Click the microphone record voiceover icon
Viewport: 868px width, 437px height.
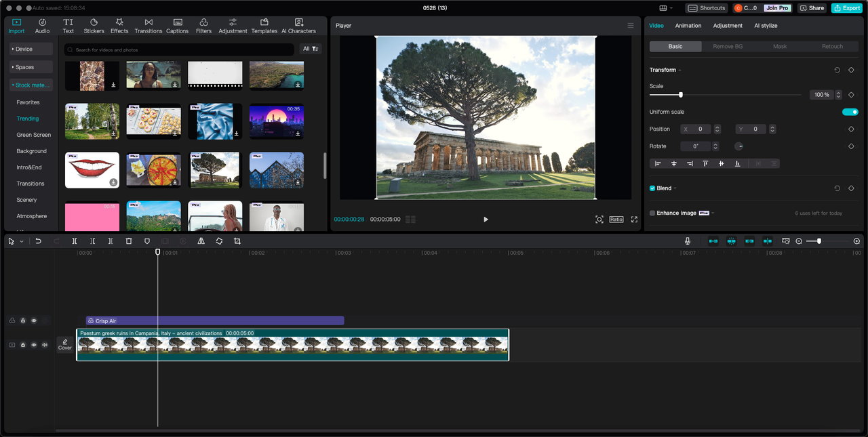tap(688, 241)
